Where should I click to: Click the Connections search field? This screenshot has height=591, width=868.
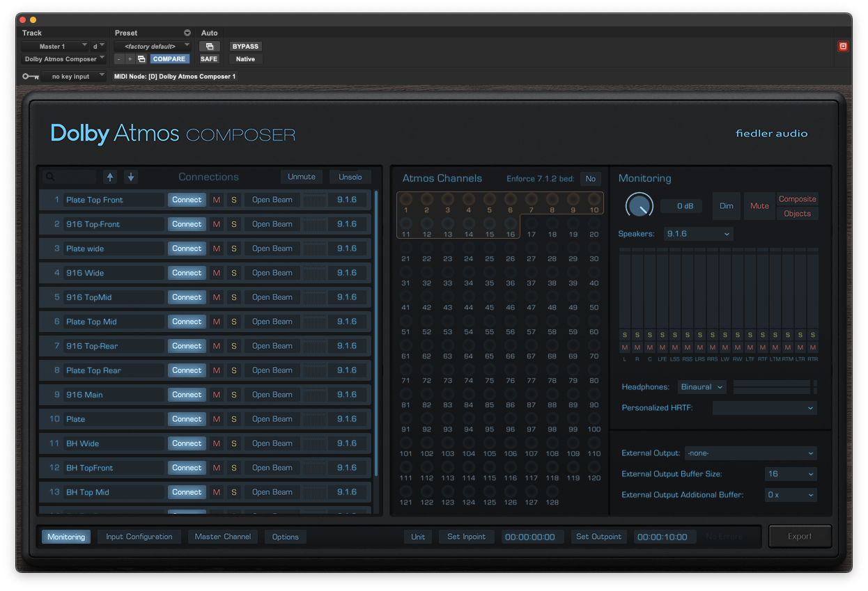pos(69,178)
